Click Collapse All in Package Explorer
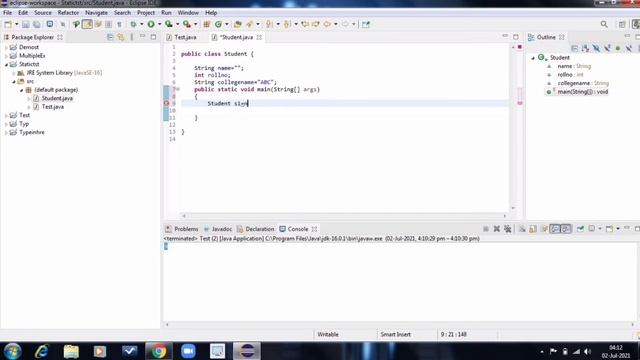 tap(110, 37)
